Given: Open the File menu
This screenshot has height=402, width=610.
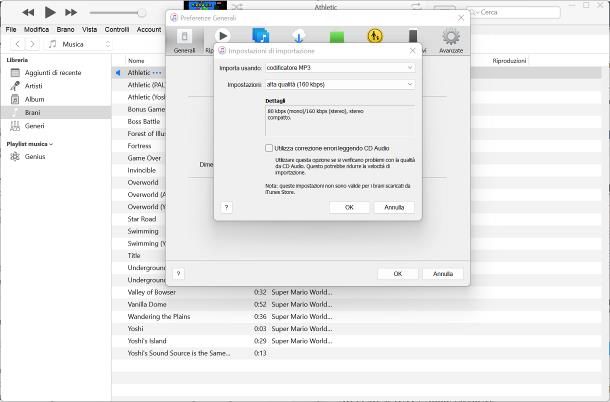Looking at the screenshot, I should click(x=11, y=30).
